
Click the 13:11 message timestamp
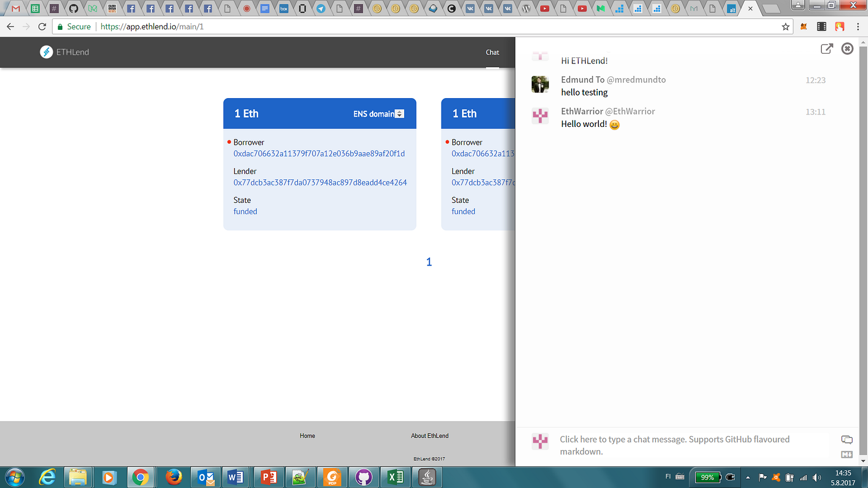tap(815, 112)
